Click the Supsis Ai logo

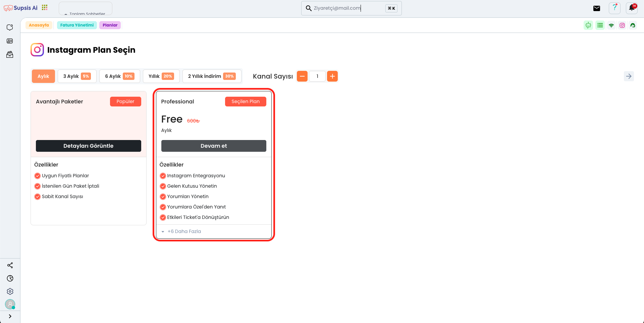tap(20, 8)
